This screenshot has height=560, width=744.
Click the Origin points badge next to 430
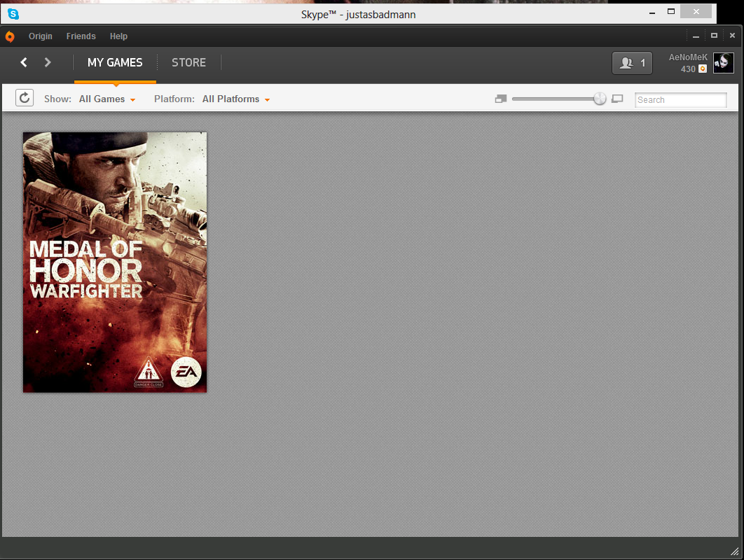tap(703, 69)
